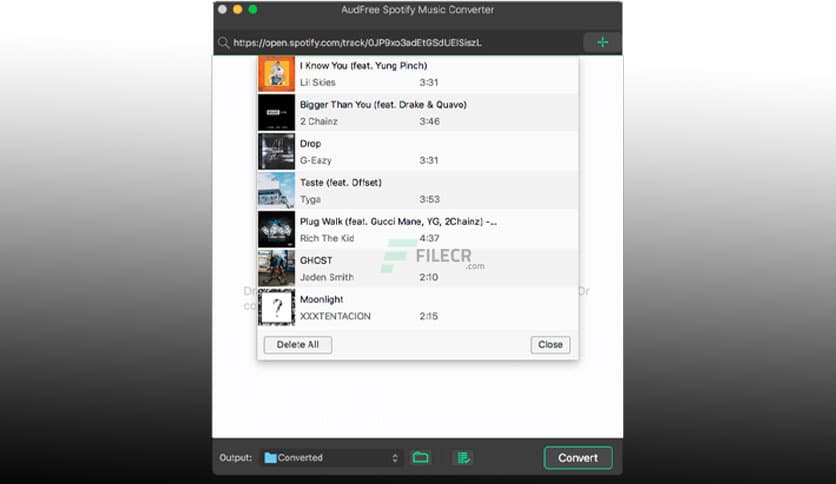The height and width of the screenshot is (484, 836).
Task: Click the green plus add button
Action: click(x=602, y=42)
